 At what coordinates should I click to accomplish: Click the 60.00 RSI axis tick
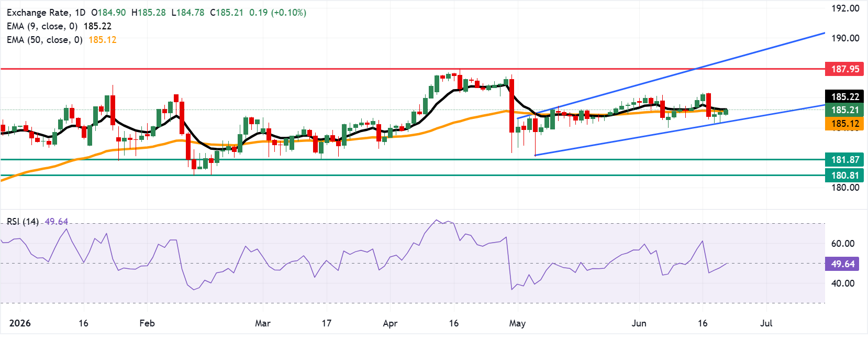click(843, 243)
